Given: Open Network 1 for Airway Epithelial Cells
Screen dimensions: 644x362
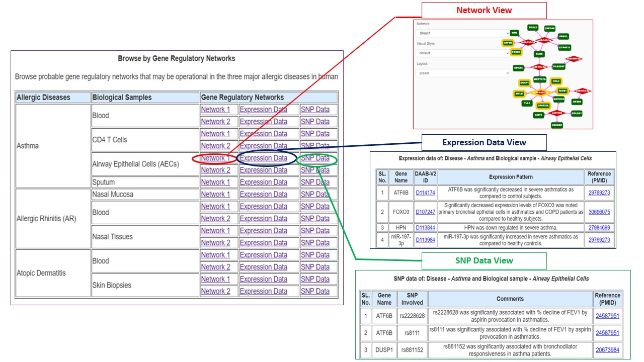Looking at the screenshot, I should (215, 158).
